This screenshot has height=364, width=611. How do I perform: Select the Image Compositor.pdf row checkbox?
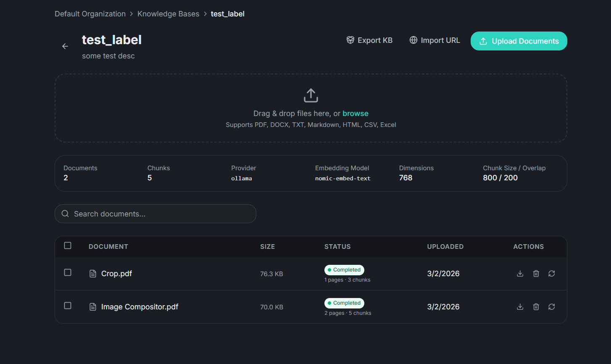click(68, 306)
